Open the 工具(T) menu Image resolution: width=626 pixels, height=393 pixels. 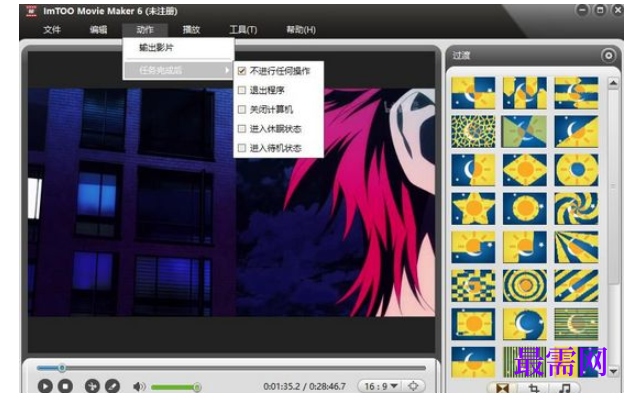pyautogui.click(x=243, y=30)
